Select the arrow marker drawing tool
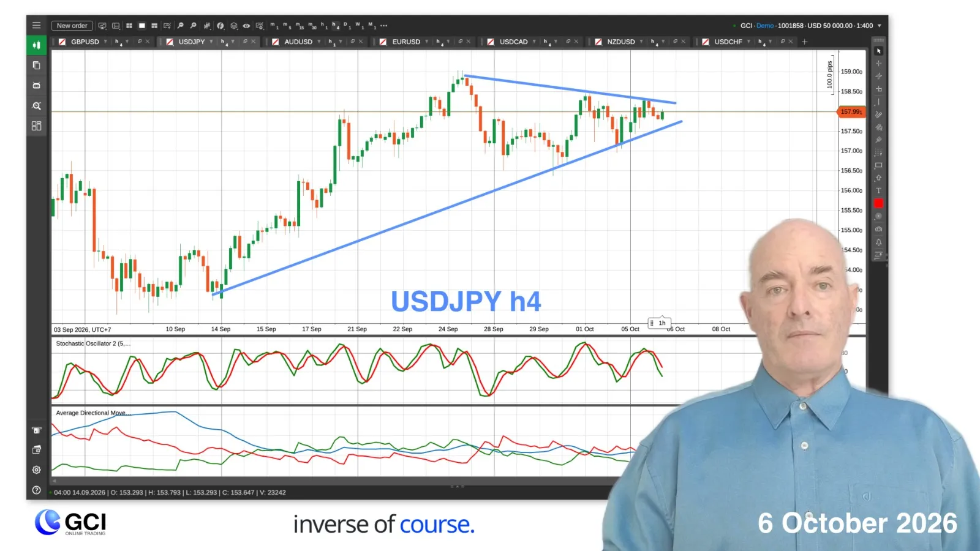 [x=878, y=178]
